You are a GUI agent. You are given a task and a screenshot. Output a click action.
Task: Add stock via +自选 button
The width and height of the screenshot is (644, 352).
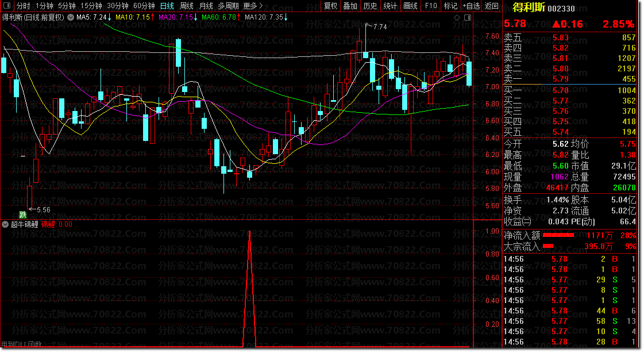[x=471, y=6]
